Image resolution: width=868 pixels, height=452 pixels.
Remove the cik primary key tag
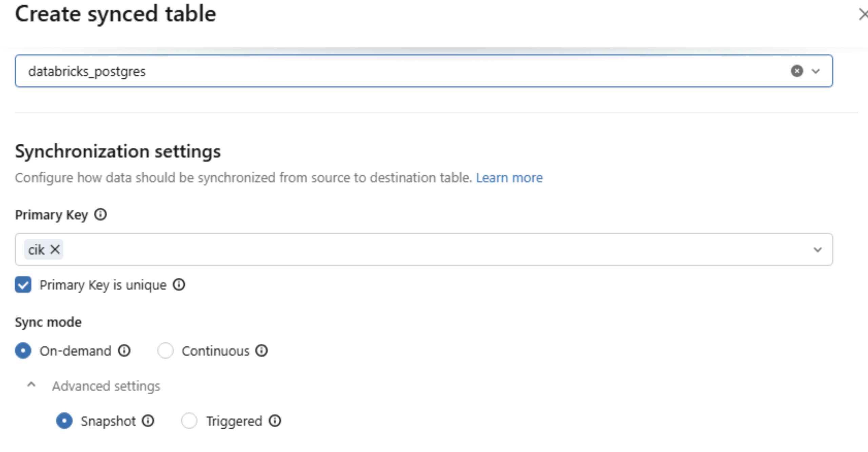55,250
